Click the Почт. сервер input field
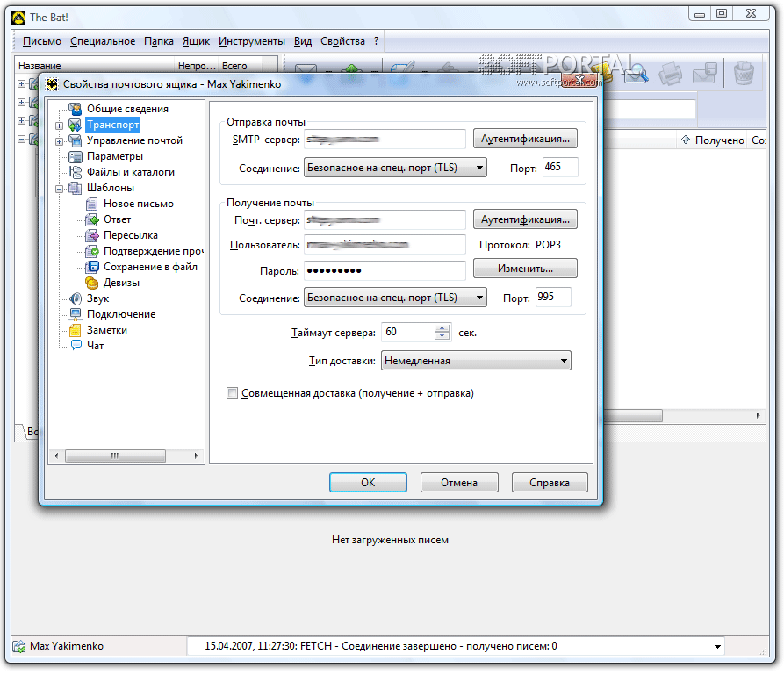 pyautogui.click(x=385, y=219)
